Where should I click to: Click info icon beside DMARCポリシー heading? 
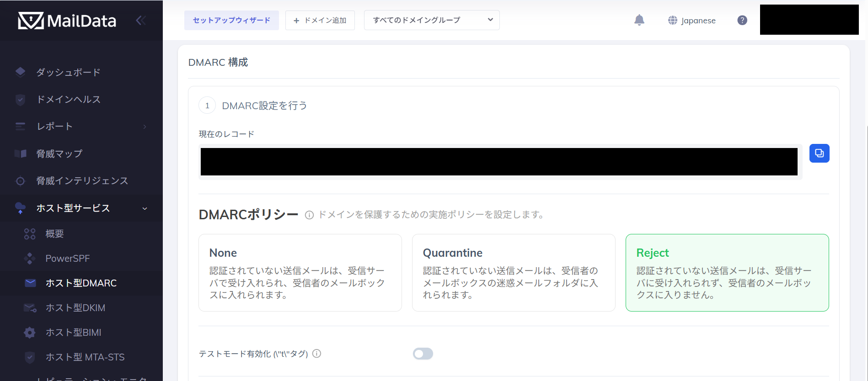pyautogui.click(x=310, y=215)
